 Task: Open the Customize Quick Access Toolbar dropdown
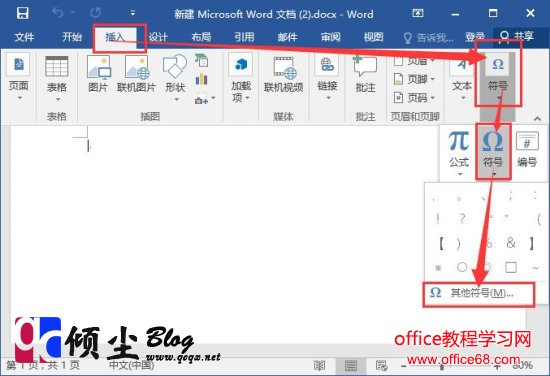133,13
